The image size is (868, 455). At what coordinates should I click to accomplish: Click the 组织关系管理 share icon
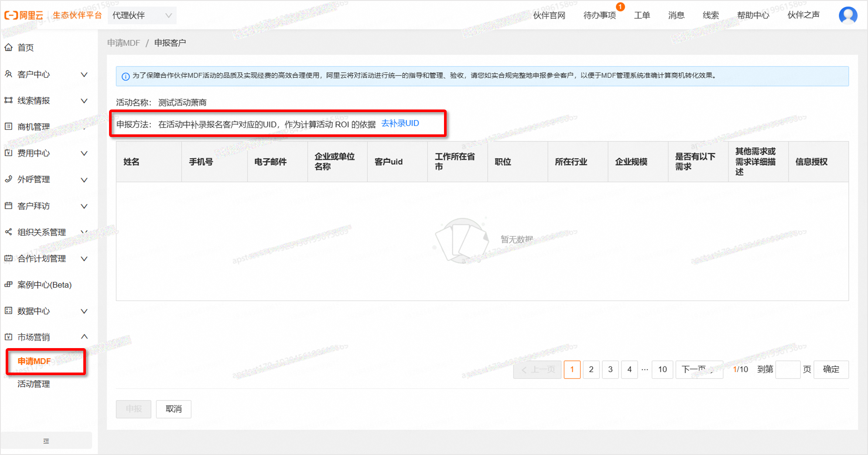[x=8, y=232]
